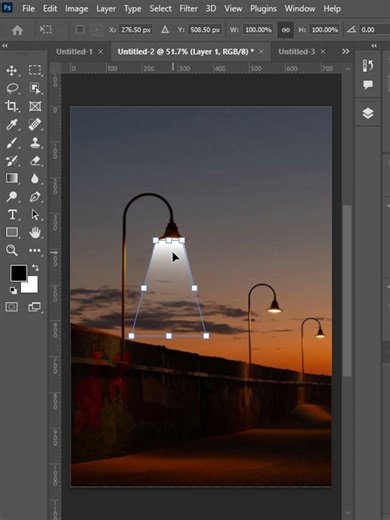This screenshot has height=520, width=390.
Task: Open the Image menu
Action: (x=77, y=9)
